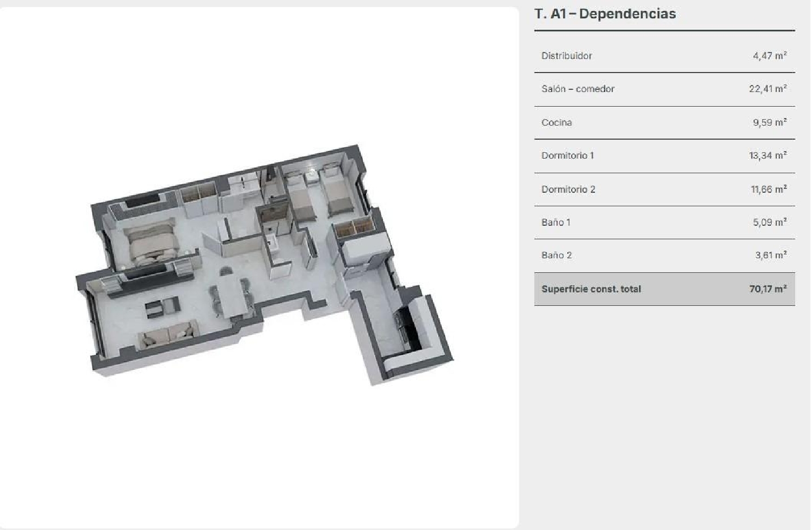Screen dimensions: 812x530
Task: Select the Cocina row label
Action: click(x=556, y=122)
